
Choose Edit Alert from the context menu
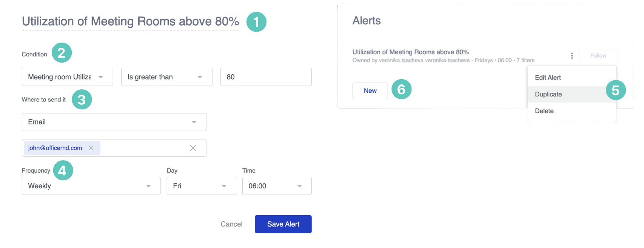click(x=572, y=78)
